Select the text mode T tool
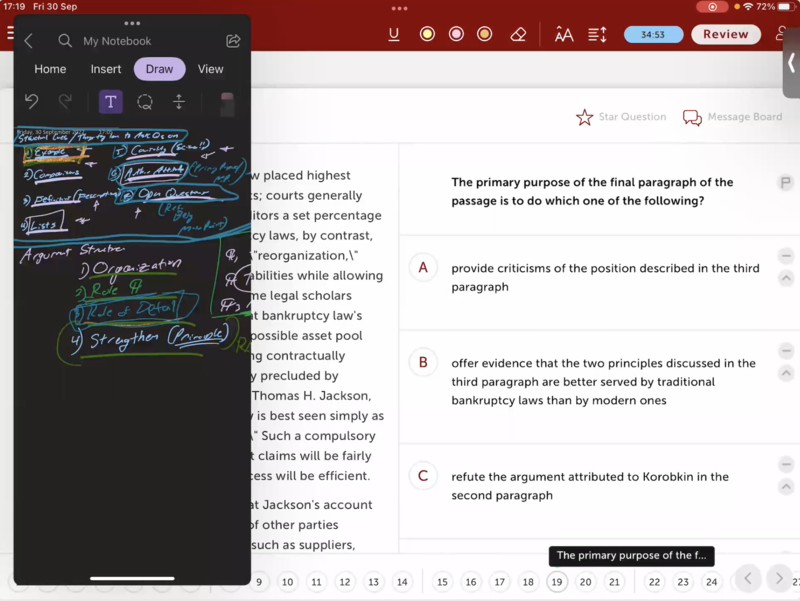 110,101
